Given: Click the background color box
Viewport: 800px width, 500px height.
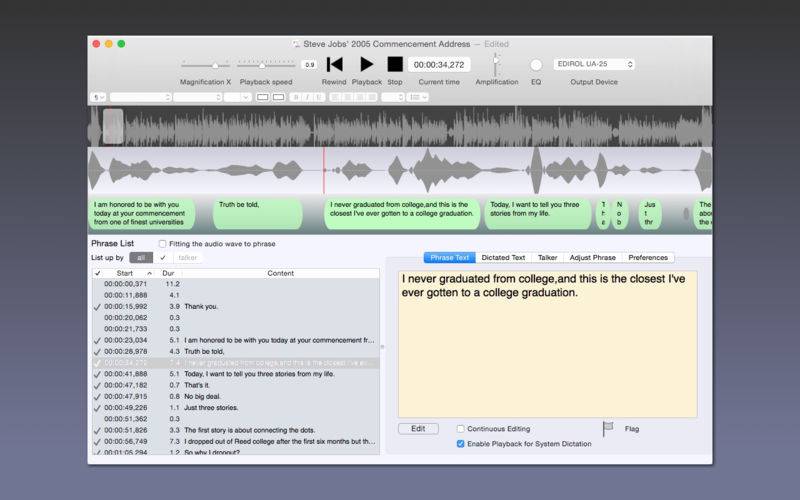Looking at the screenshot, I should tap(279, 97).
